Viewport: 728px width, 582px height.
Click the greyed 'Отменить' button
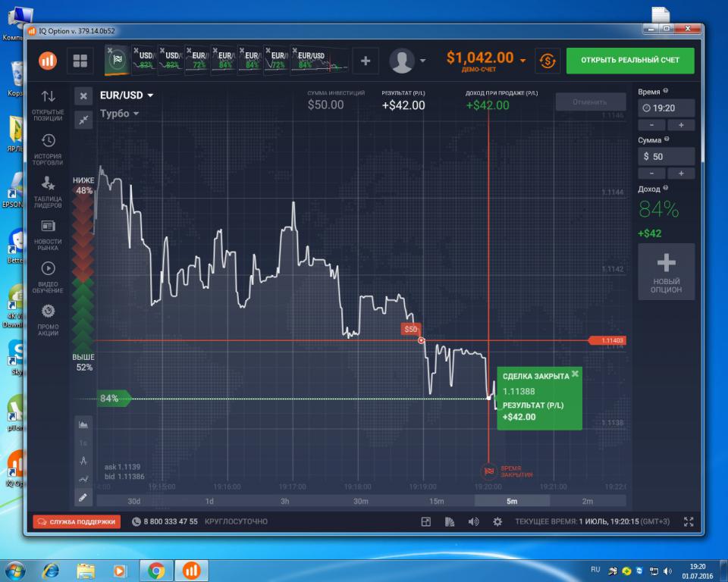[x=590, y=102]
